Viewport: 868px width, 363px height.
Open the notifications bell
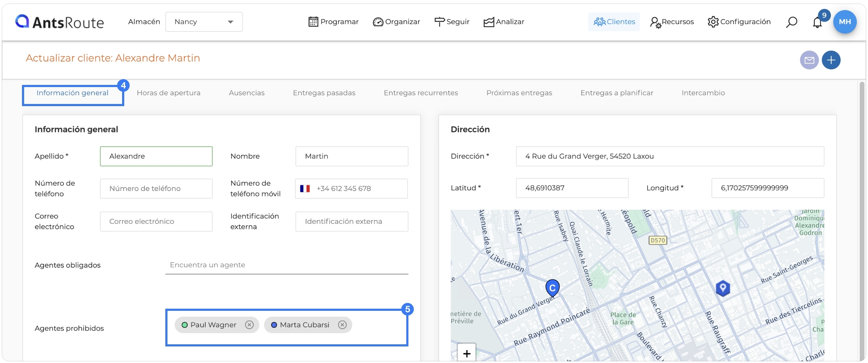tap(817, 22)
